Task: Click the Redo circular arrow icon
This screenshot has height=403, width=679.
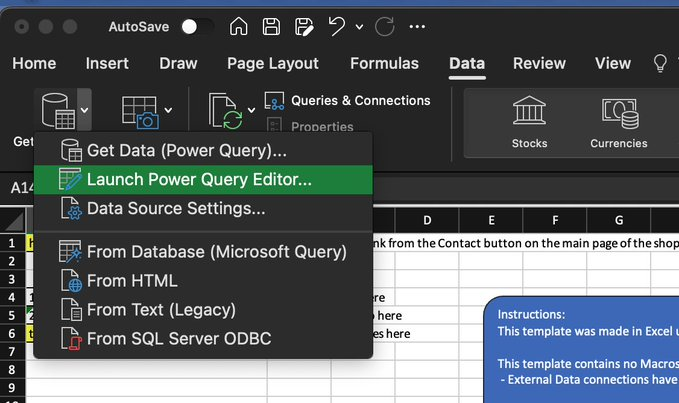Action: pos(385,26)
